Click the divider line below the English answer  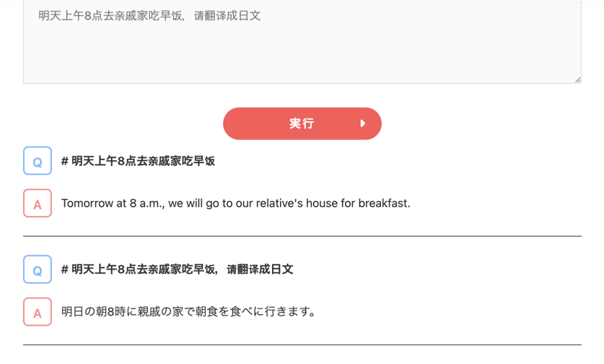click(302, 236)
